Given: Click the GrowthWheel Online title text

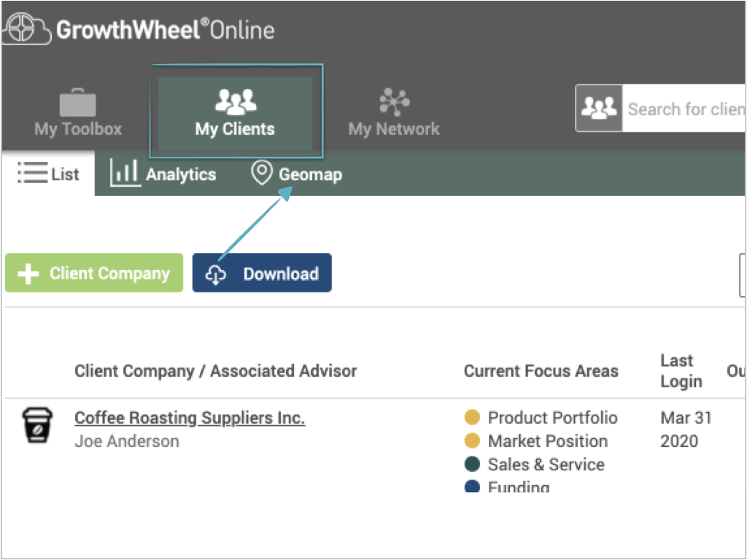Looking at the screenshot, I should tap(166, 30).
